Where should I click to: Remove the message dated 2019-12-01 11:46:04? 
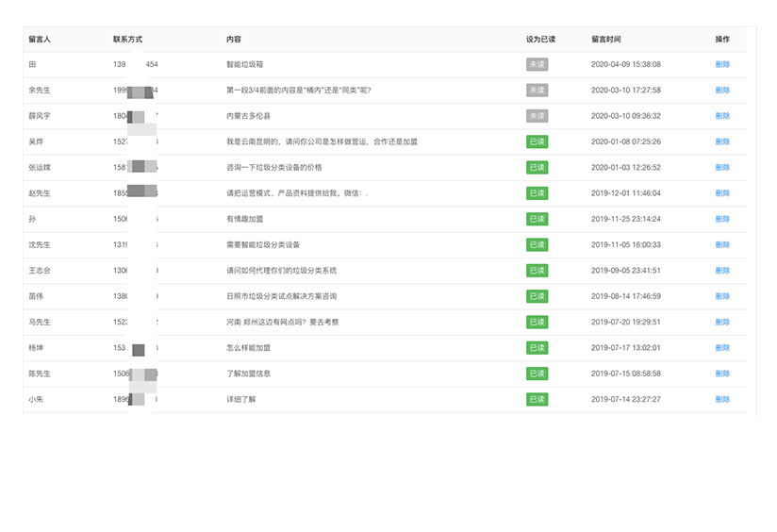click(722, 193)
